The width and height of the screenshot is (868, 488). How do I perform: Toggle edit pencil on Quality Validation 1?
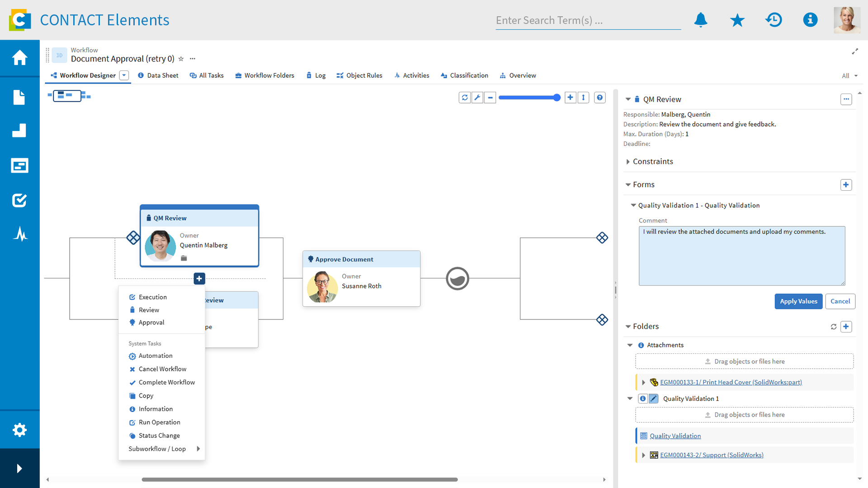(653, 399)
